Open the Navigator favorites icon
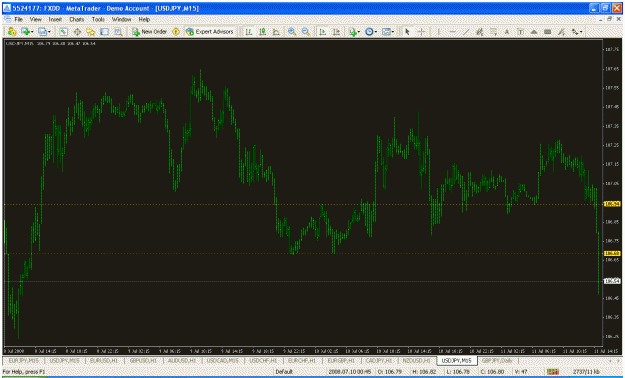Screen dimensions: 625x378 click(x=90, y=32)
